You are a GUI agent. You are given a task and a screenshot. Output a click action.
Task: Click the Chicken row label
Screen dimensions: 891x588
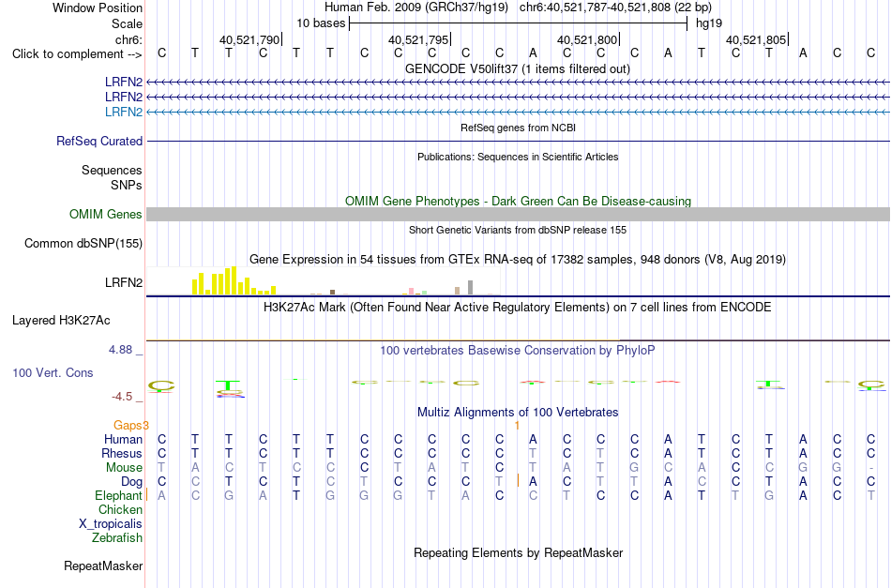pos(120,509)
